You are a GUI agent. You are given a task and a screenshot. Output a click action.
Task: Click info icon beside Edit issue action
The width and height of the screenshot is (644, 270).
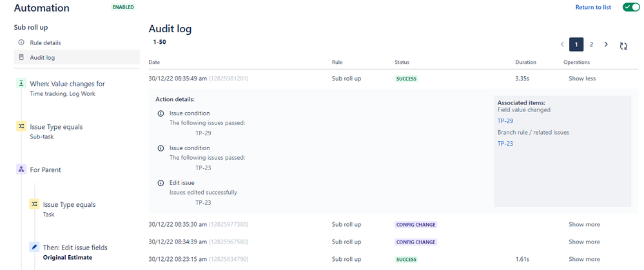point(161,183)
